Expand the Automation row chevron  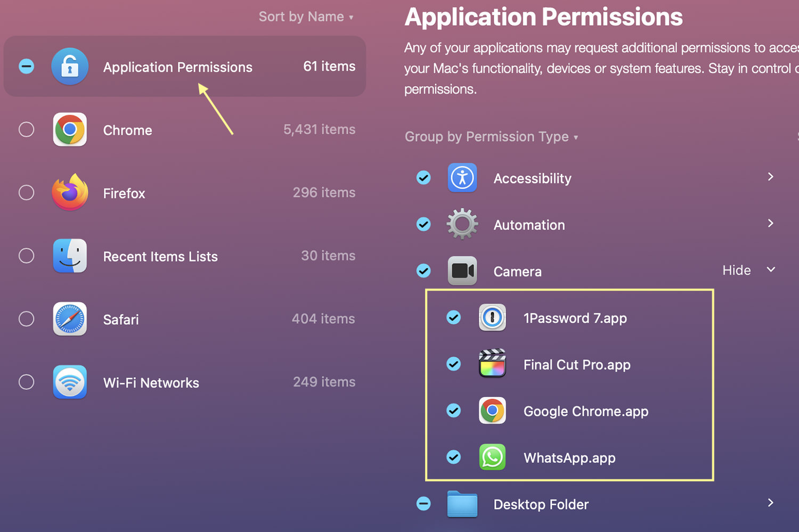pyautogui.click(x=770, y=223)
